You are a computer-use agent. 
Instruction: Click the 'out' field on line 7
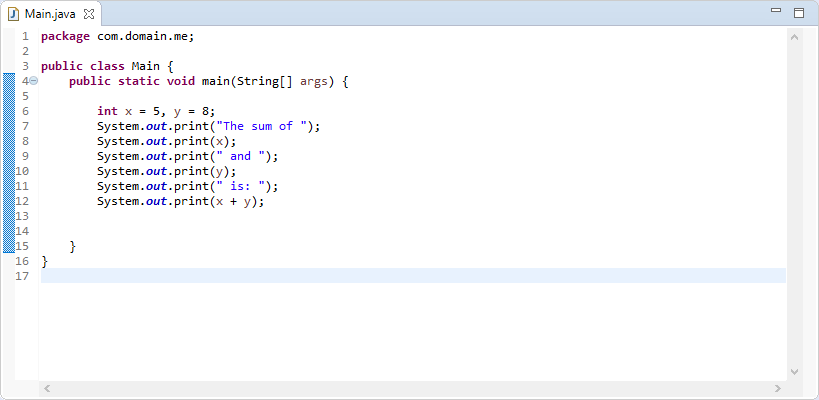pyautogui.click(x=156, y=126)
